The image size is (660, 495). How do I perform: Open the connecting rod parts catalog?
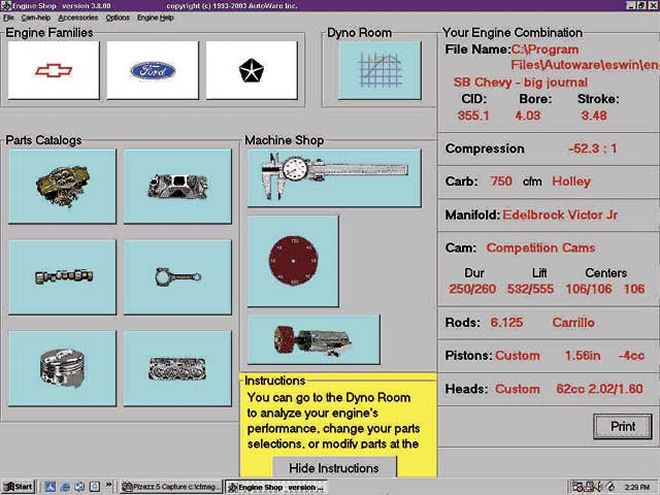pos(177,277)
